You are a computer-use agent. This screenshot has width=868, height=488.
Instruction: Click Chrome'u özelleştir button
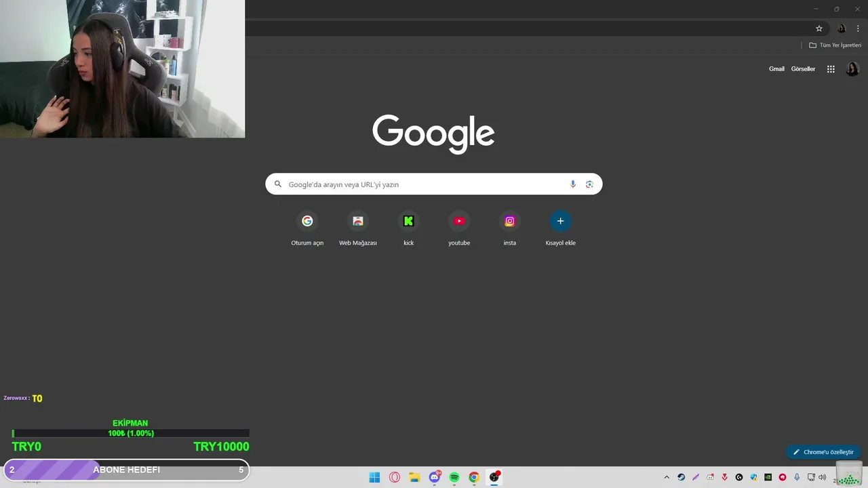(823, 452)
